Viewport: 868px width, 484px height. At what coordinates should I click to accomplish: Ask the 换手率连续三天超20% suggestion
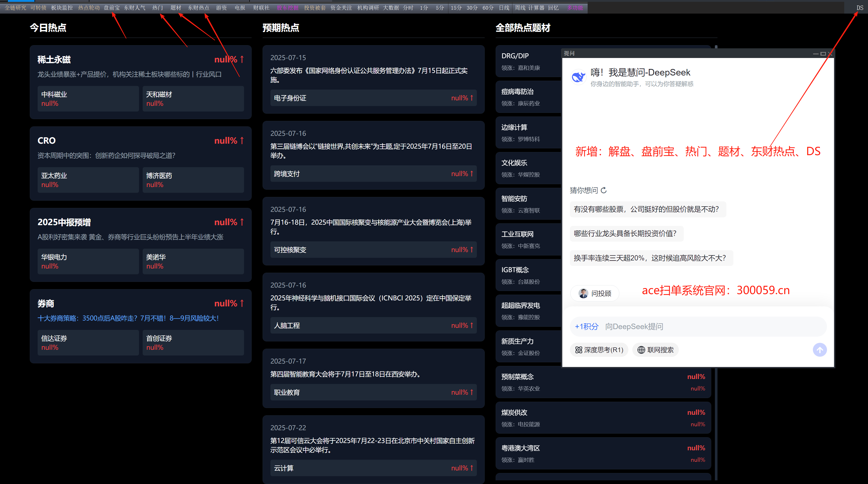point(651,258)
